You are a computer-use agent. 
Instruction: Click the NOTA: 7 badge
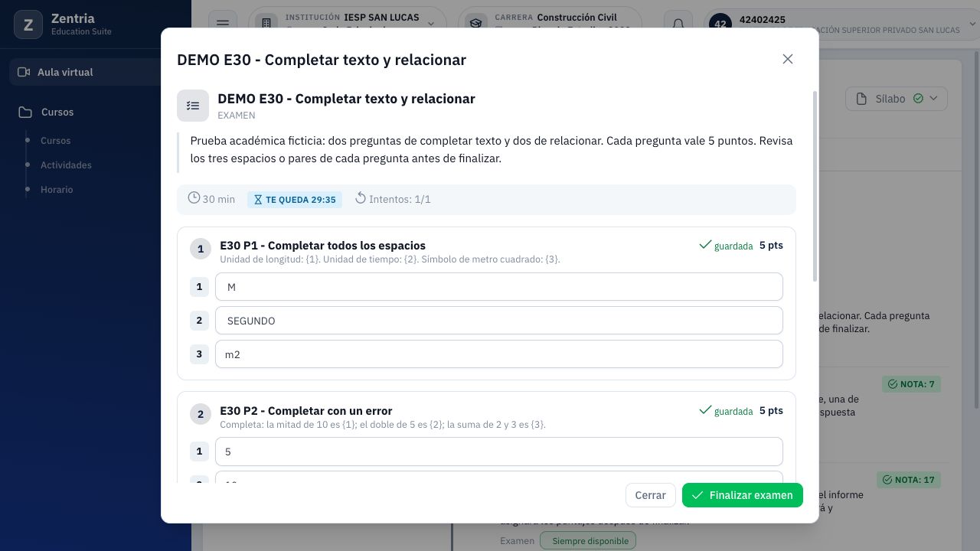[911, 384]
